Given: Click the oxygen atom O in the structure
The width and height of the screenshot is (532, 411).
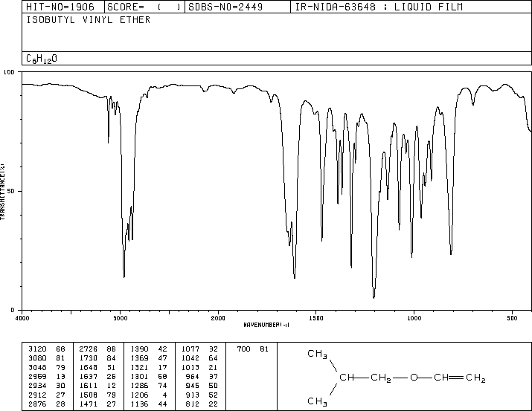Looking at the screenshot, I should 414,378.
